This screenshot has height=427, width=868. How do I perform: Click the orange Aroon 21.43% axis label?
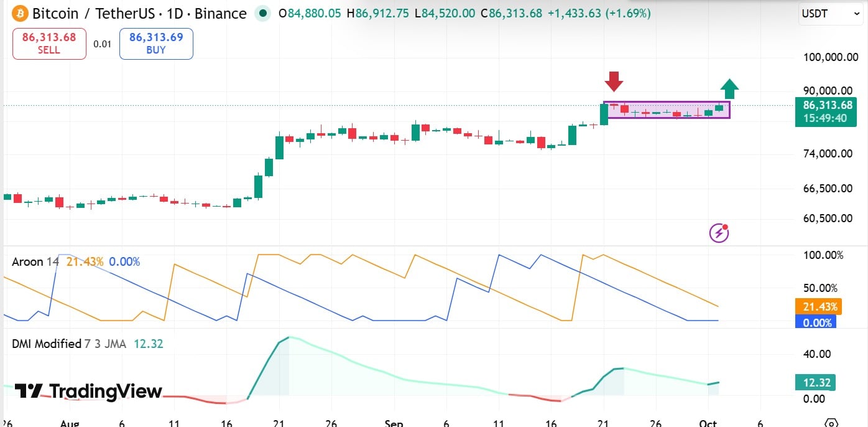817,307
